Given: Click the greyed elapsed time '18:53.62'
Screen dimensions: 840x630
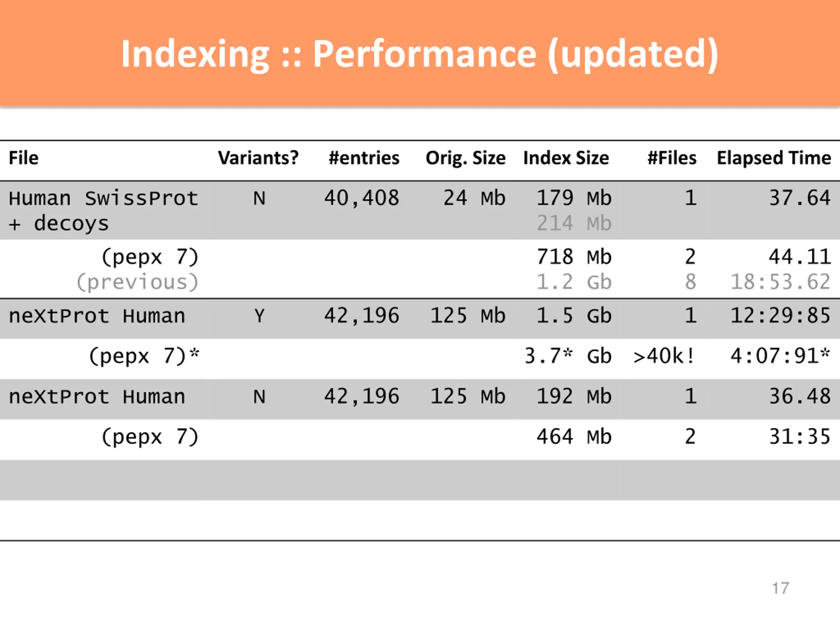Looking at the screenshot, I should coord(781,282).
